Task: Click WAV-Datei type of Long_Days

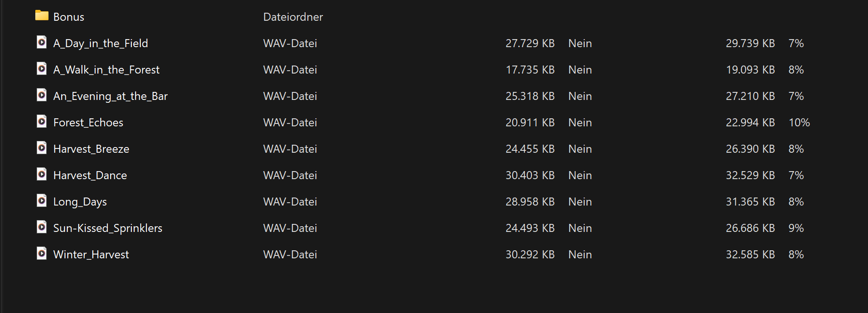Action: pos(290,202)
